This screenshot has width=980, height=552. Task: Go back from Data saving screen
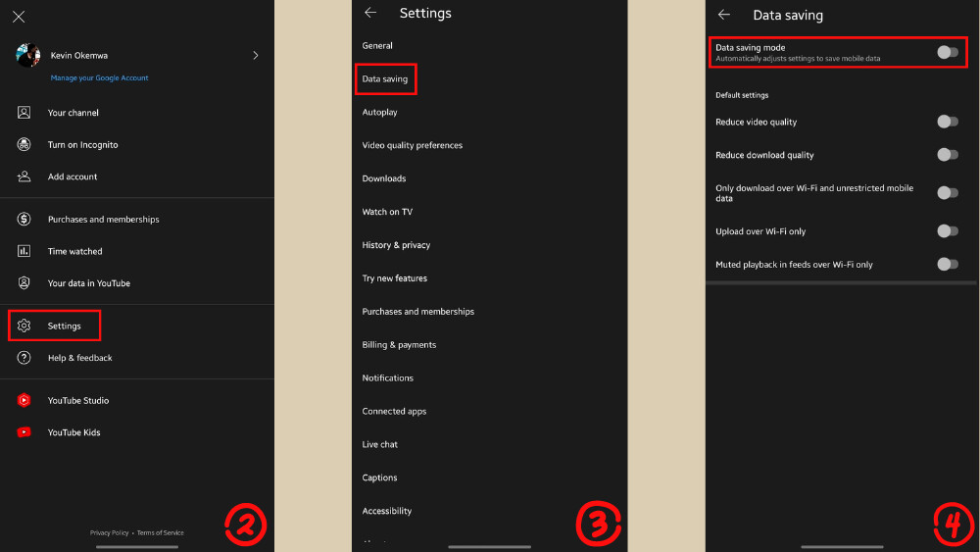(724, 15)
